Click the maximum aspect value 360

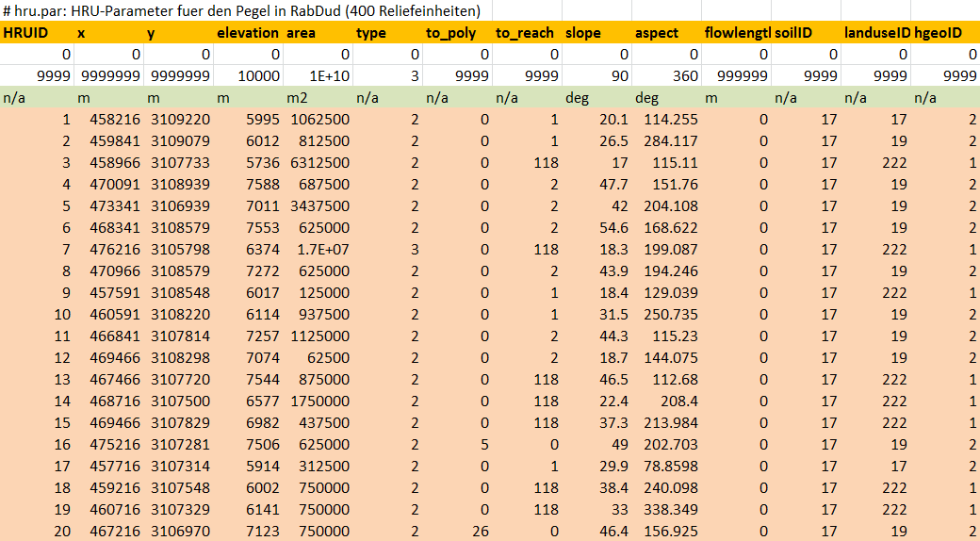click(667, 76)
